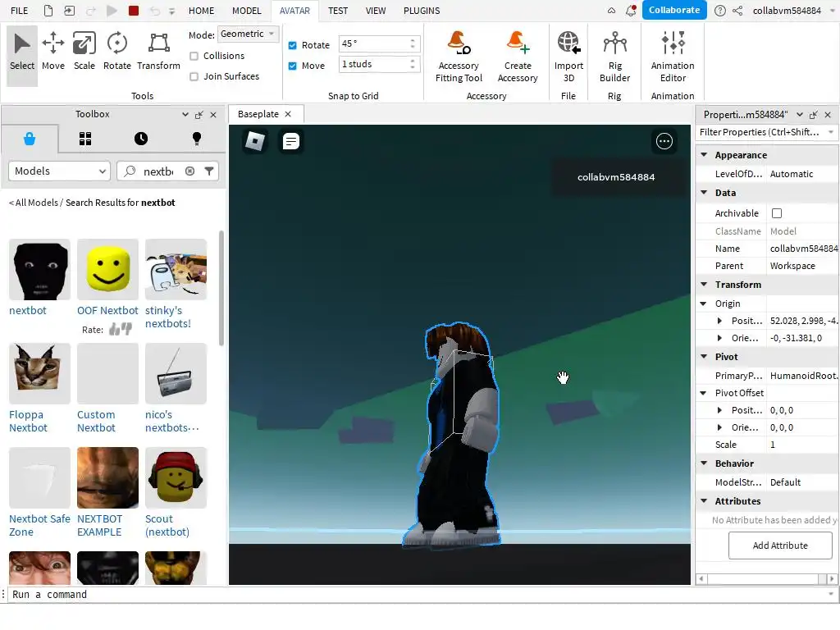The width and height of the screenshot is (840, 630).
Task: Collapse the Attributes section
Action: tap(704, 500)
